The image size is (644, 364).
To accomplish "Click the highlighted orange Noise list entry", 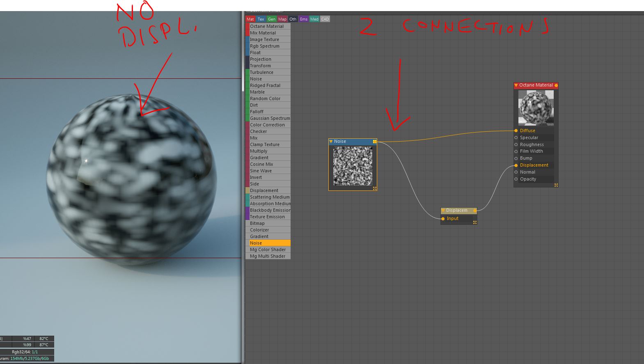I will [x=268, y=243].
